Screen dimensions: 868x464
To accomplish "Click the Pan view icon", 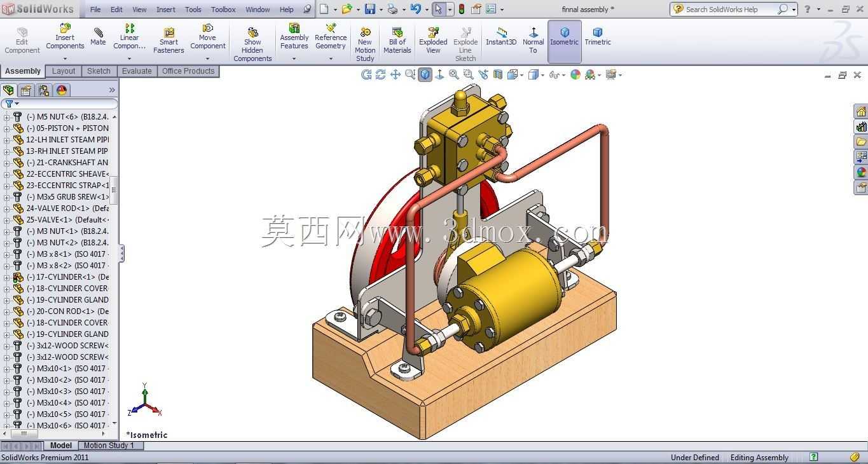I will (396, 74).
